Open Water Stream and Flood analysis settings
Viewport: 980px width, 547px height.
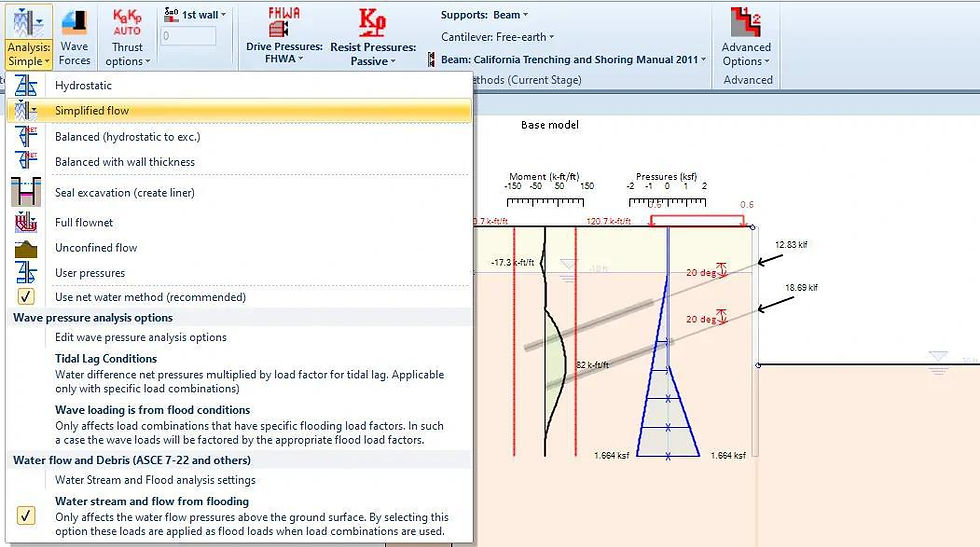click(155, 479)
